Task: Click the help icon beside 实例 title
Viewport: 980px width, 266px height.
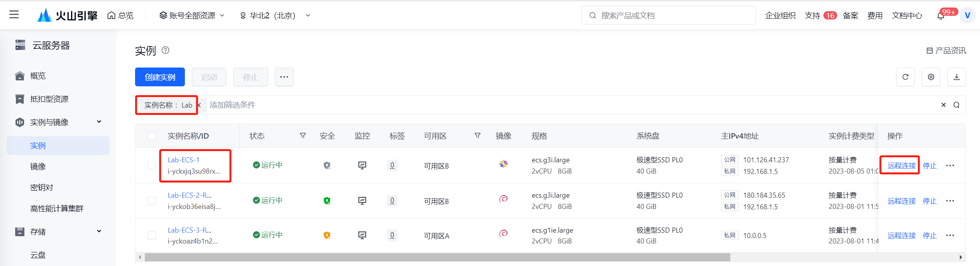Action: pos(165,50)
